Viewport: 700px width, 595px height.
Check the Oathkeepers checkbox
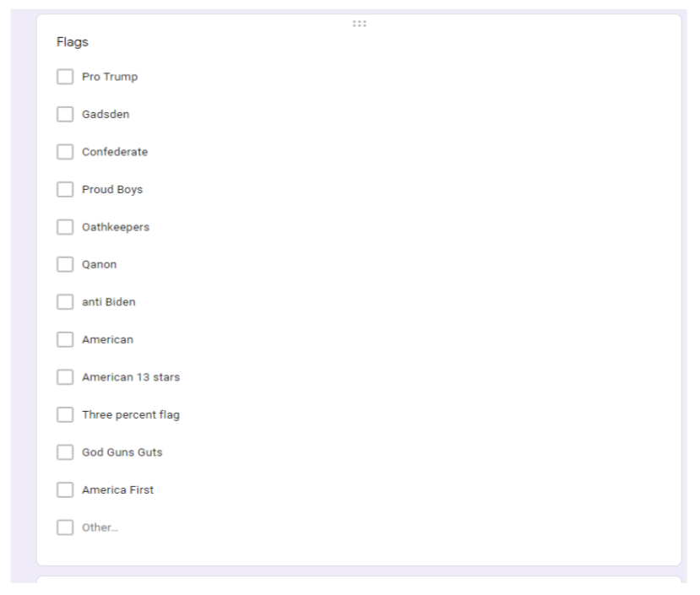coord(66,226)
